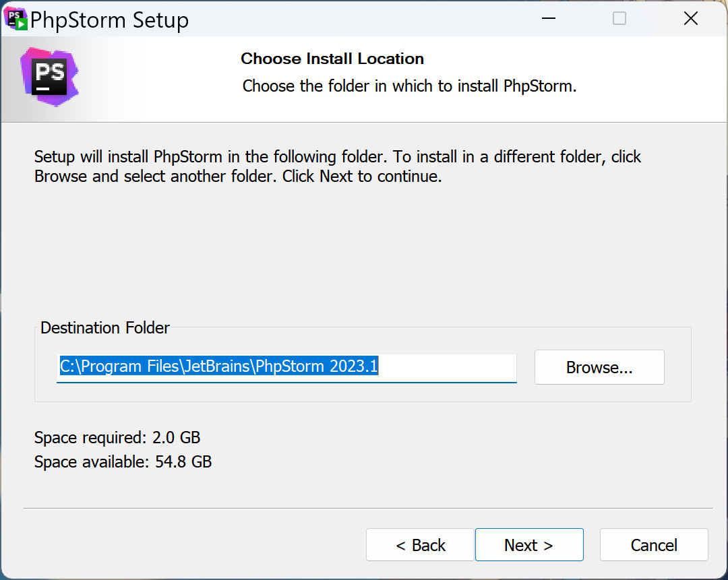The image size is (728, 580).
Task: Click the "Choose the folder in which to install" subtitle
Action: (409, 86)
